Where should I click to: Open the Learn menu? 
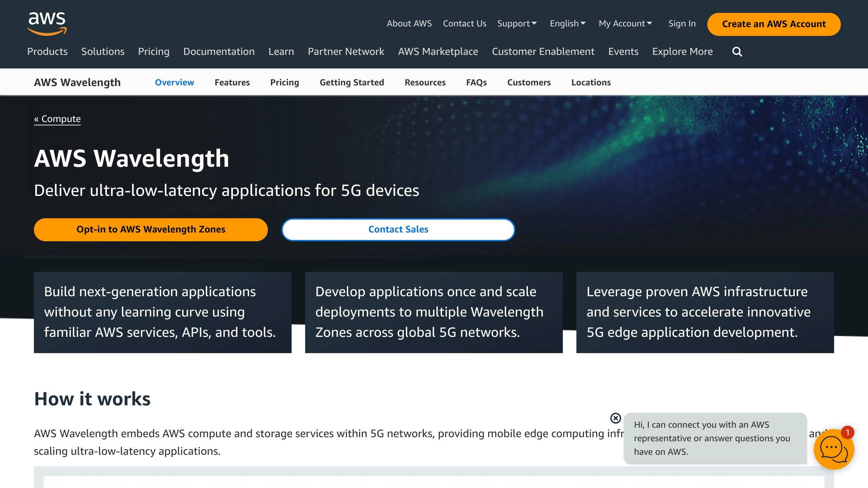(x=281, y=52)
